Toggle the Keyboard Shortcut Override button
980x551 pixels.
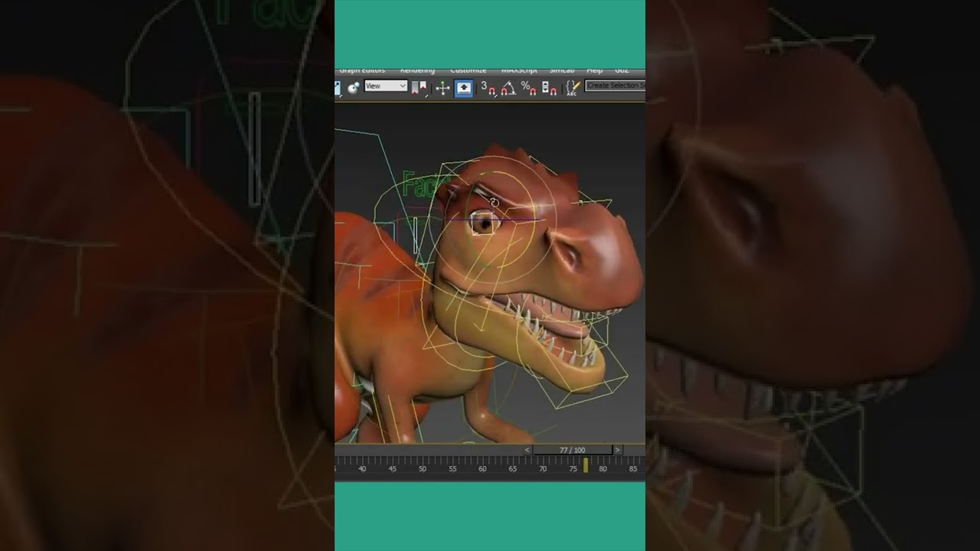pyautogui.click(x=463, y=88)
